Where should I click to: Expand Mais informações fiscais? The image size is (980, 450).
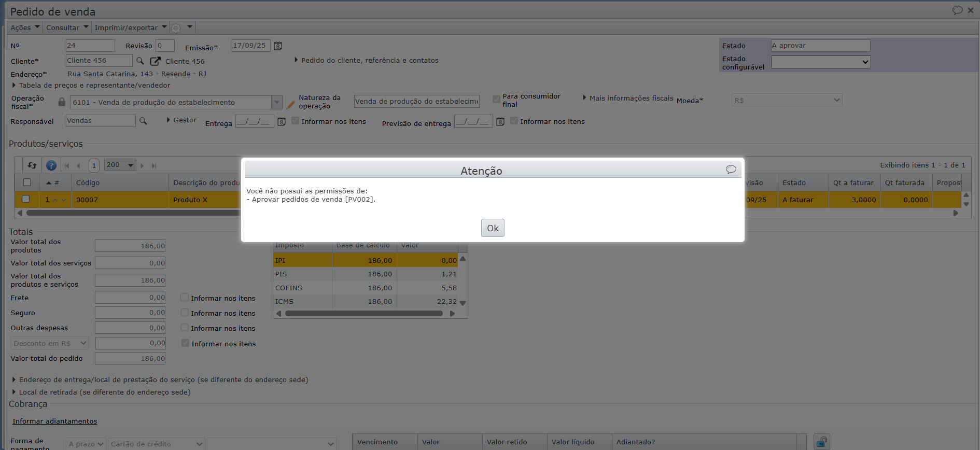click(x=628, y=98)
